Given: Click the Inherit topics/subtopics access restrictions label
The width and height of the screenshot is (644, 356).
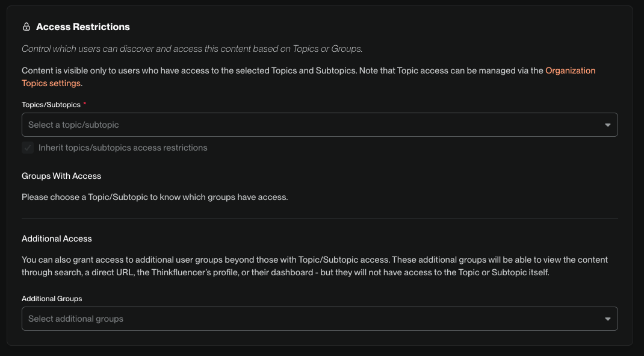Looking at the screenshot, I should [123, 148].
